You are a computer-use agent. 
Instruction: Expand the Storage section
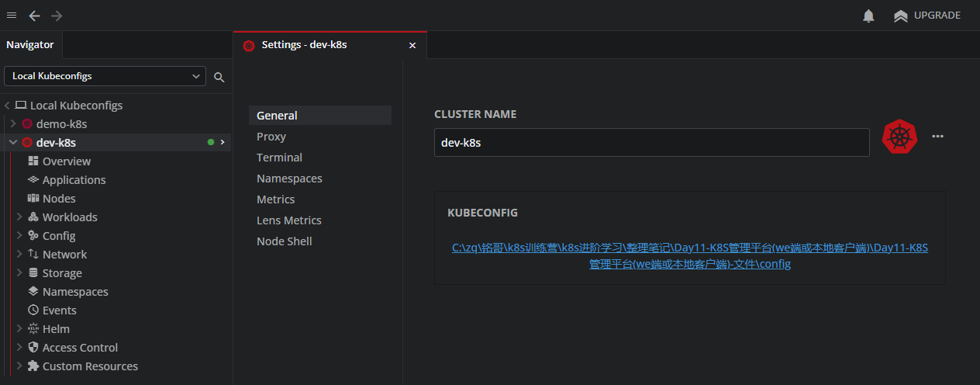point(20,273)
